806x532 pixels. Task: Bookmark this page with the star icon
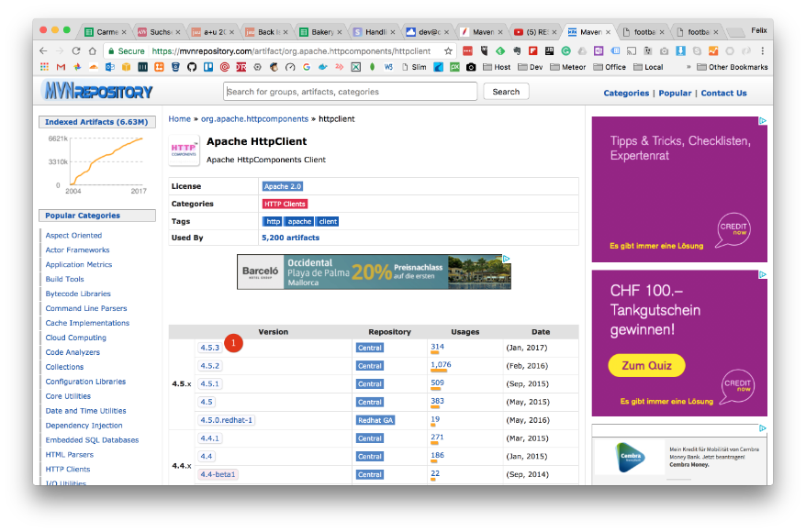[x=448, y=51]
